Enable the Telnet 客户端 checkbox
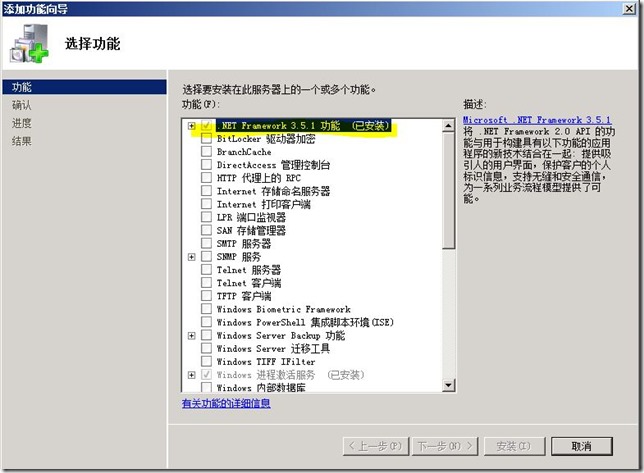 tap(207, 283)
